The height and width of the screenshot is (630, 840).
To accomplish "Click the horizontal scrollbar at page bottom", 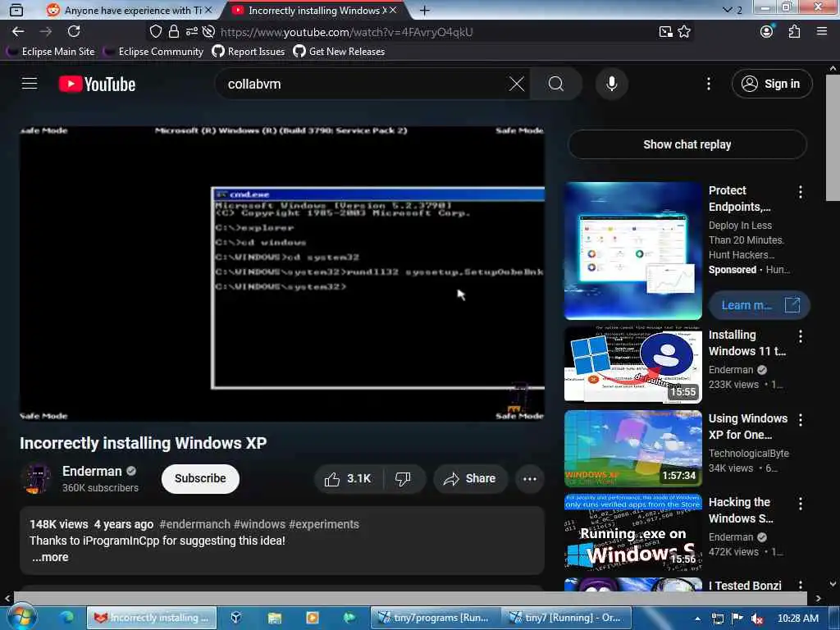I will pyautogui.click(x=410, y=598).
